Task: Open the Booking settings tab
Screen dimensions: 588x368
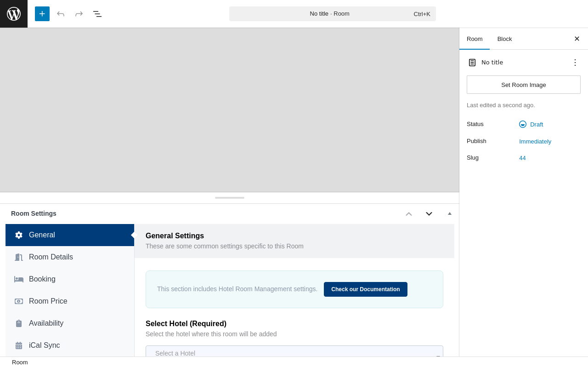Action: pos(70,279)
